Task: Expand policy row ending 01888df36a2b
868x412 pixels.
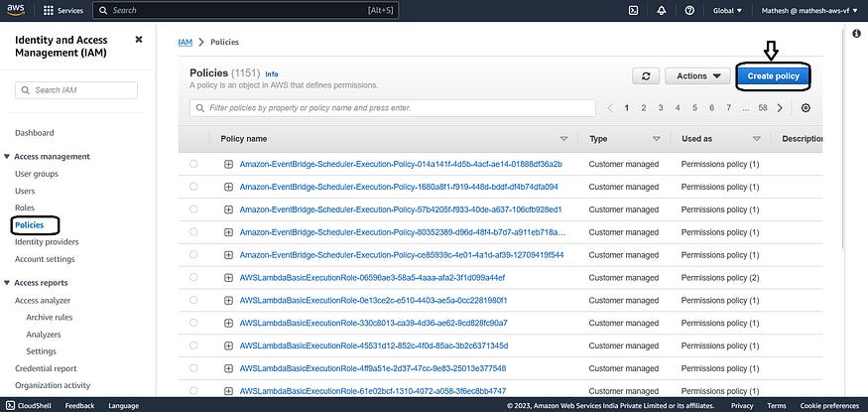Action: coord(228,164)
